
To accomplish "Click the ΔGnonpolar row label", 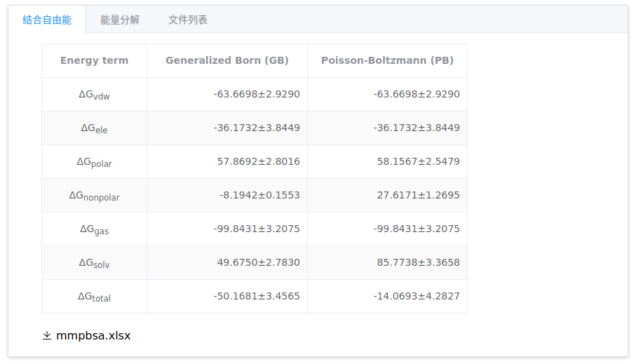I will (94, 196).
